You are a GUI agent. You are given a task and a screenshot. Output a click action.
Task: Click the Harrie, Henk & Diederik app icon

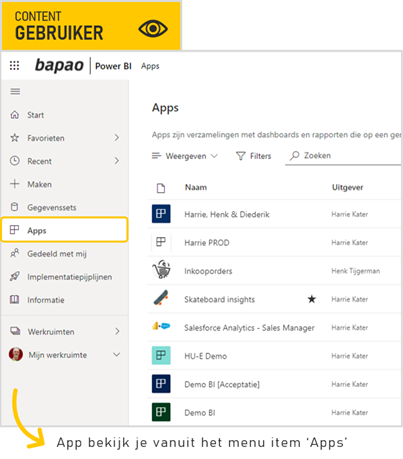tap(161, 214)
